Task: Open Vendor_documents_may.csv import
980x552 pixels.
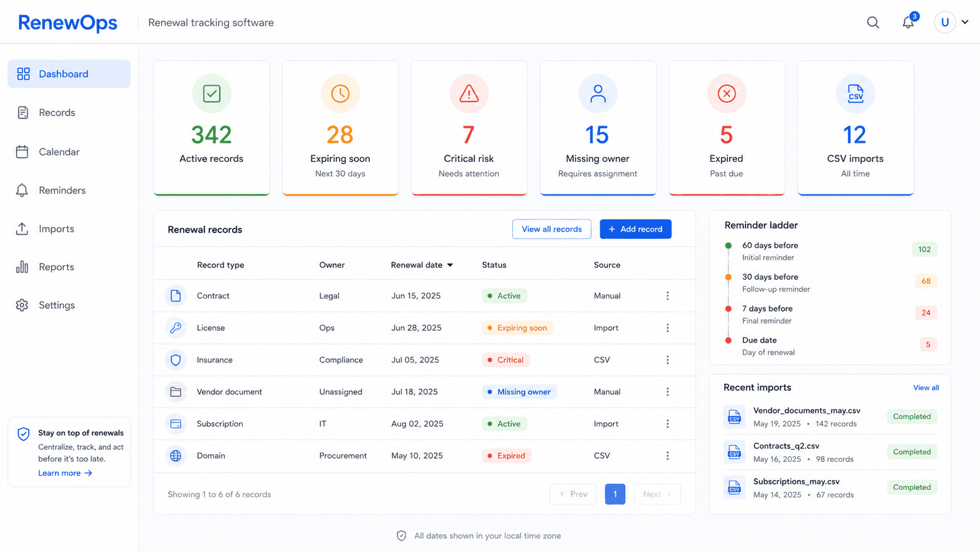Action: point(807,411)
